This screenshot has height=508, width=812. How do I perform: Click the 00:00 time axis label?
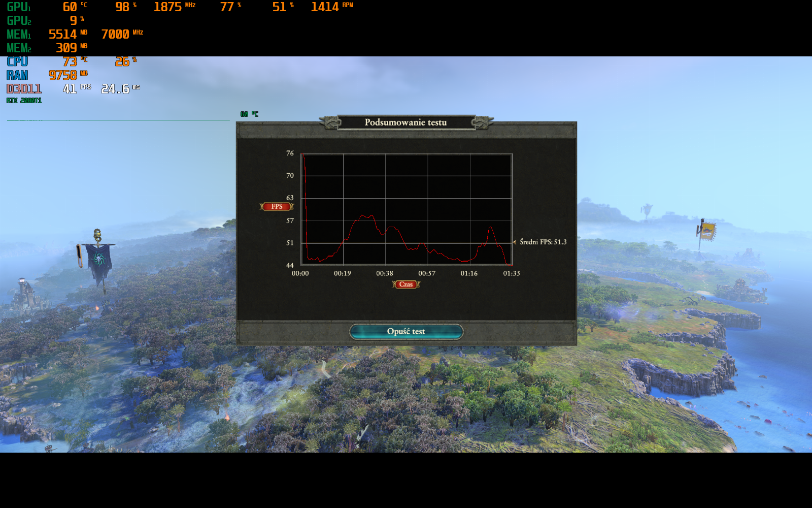(300, 273)
